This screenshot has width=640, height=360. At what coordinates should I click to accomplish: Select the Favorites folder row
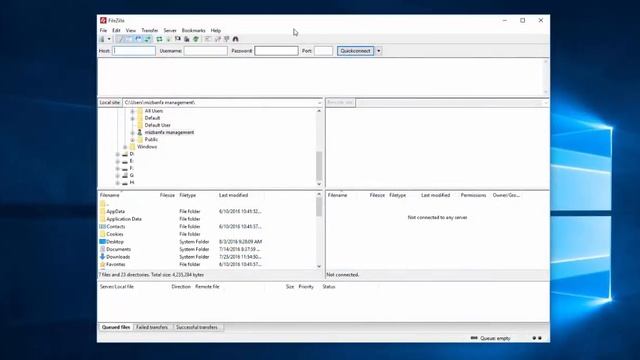pyautogui.click(x=207, y=264)
